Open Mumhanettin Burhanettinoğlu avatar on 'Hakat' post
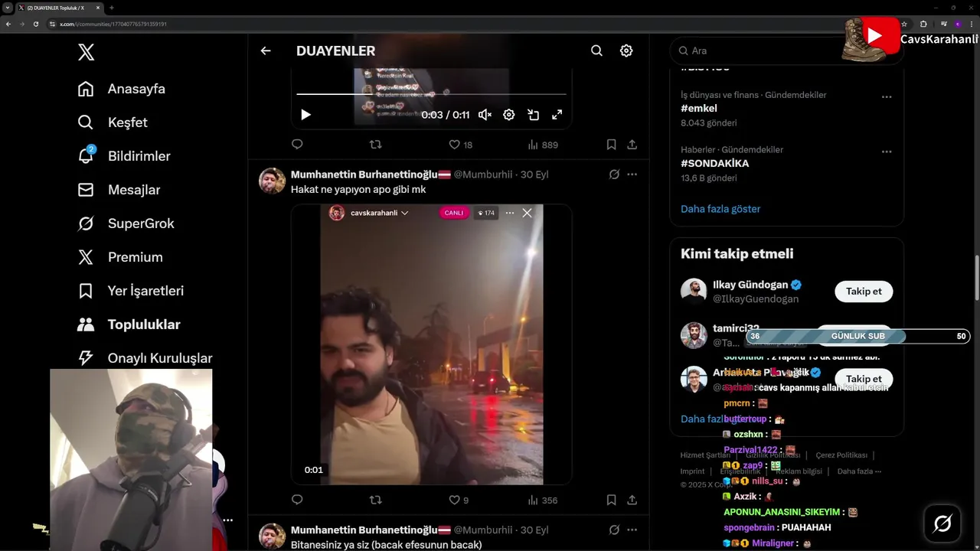Viewport: 980px width, 551px height. (x=272, y=181)
